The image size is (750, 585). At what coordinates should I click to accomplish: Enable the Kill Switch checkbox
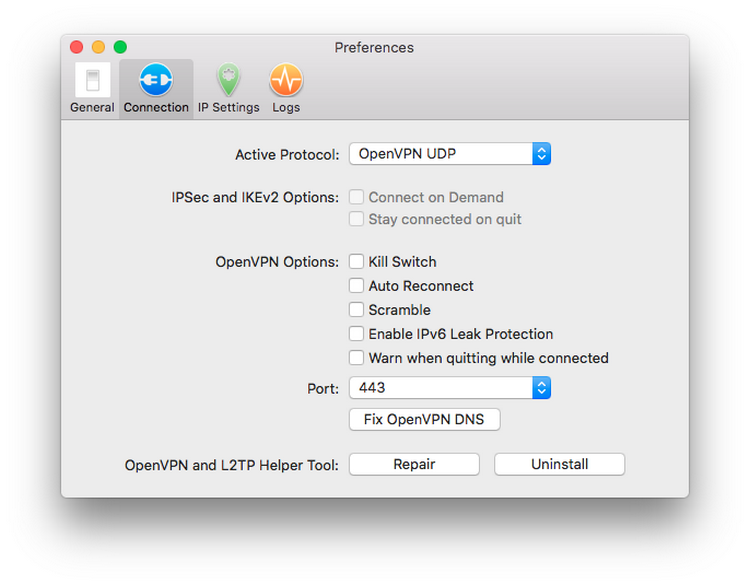click(x=356, y=262)
